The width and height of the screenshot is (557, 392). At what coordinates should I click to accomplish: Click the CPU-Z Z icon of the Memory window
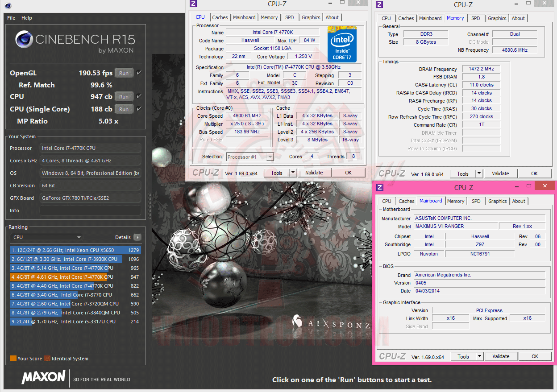click(379, 4)
